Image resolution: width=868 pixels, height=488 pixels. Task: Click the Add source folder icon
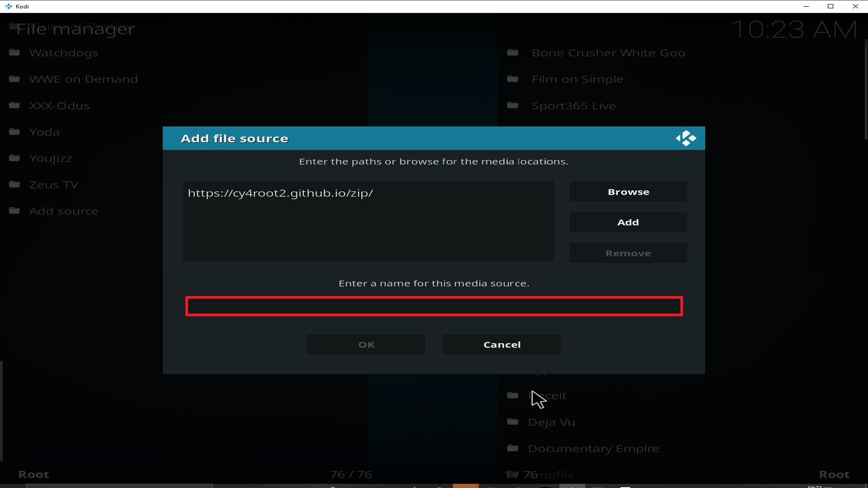point(14,211)
